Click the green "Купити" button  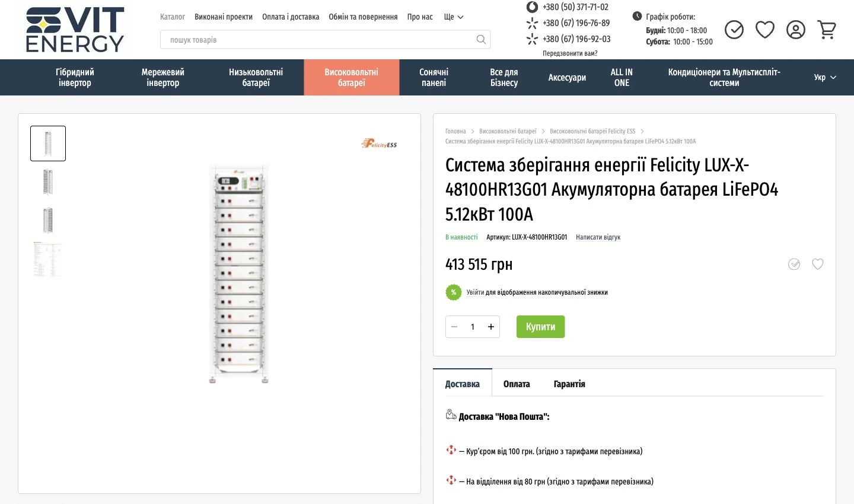pos(540,327)
